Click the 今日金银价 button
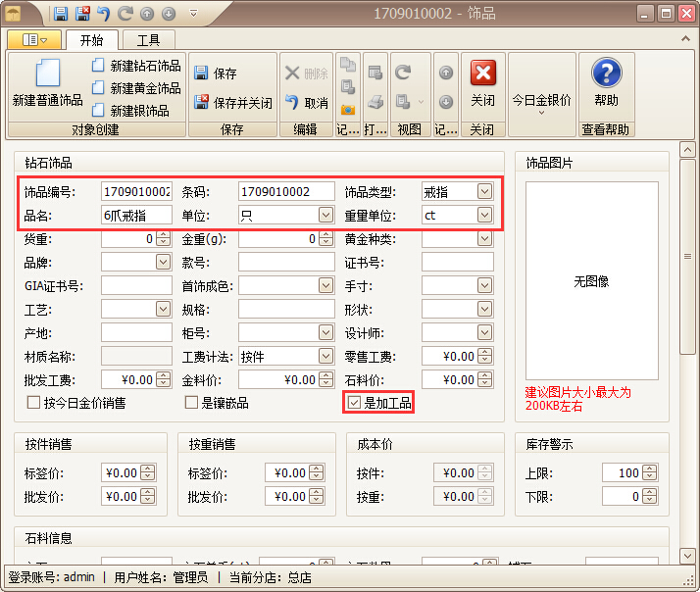Viewport: 700px width, 592px height. [541, 100]
